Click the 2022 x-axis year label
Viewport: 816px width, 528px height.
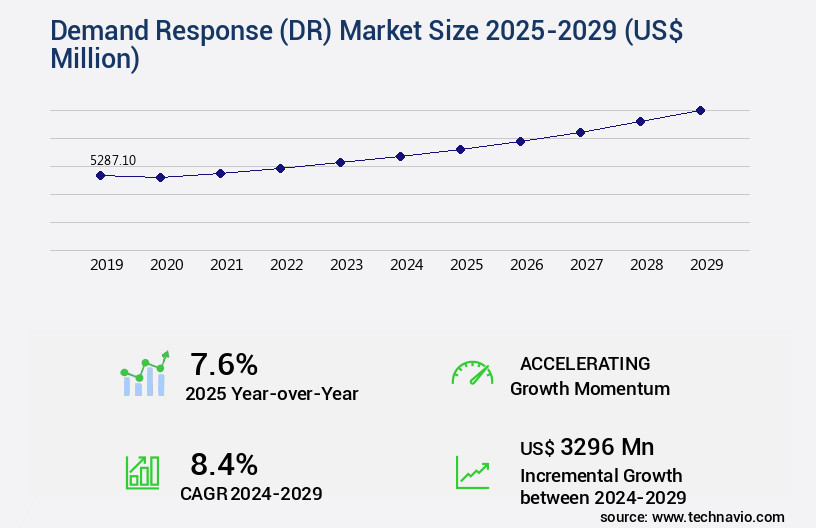[286, 265]
